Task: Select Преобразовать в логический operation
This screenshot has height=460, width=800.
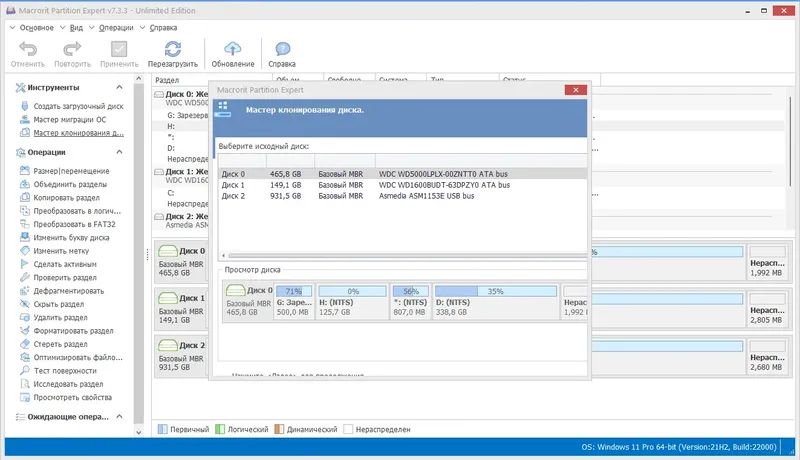Action: pos(77,211)
